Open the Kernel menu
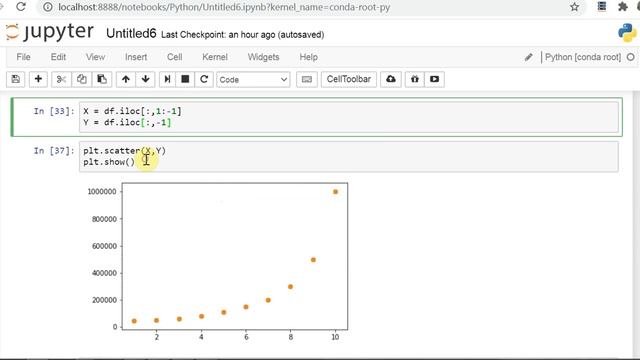Screen dimensions: 640x360 click(215, 57)
